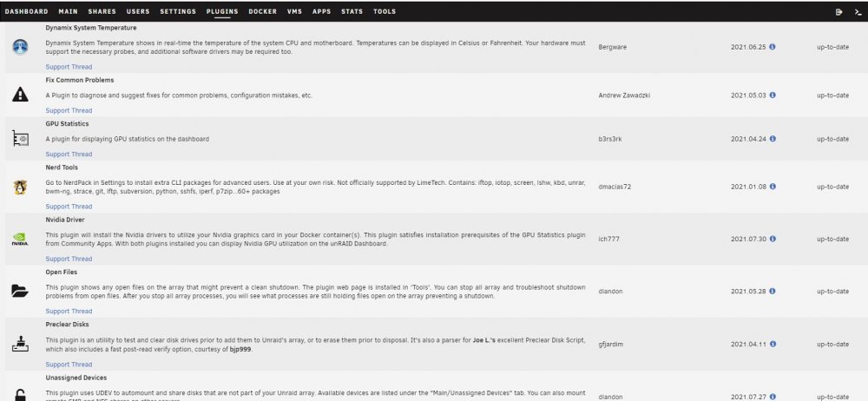This screenshot has width=868, height=401.
Task: Click the GPU Statistics card icon
Action: pyautogui.click(x=20, y=139)
